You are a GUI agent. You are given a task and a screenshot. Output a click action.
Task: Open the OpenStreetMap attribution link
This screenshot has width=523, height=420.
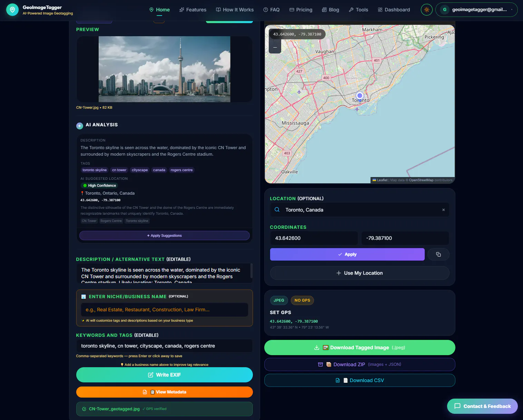[421, 180]
